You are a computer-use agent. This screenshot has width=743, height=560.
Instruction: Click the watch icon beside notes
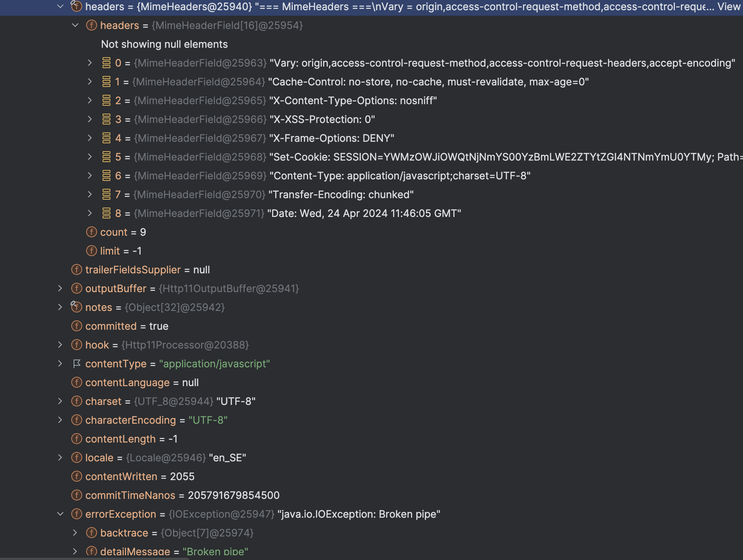(77, 307)
